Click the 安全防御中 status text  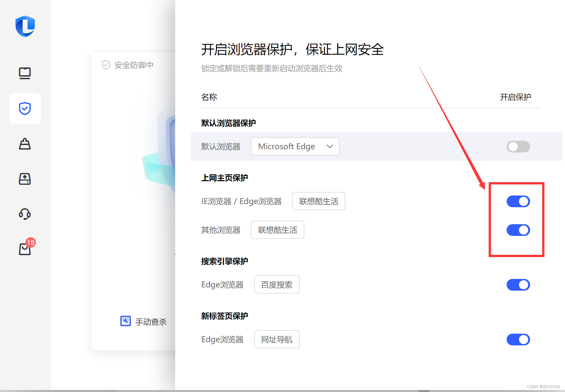point(134,65)
